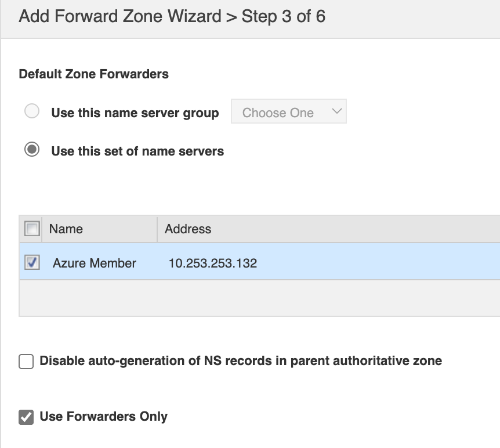Sort the table by Name column header
The width and height of the screenshot is (500, 448).
point(66,229)
